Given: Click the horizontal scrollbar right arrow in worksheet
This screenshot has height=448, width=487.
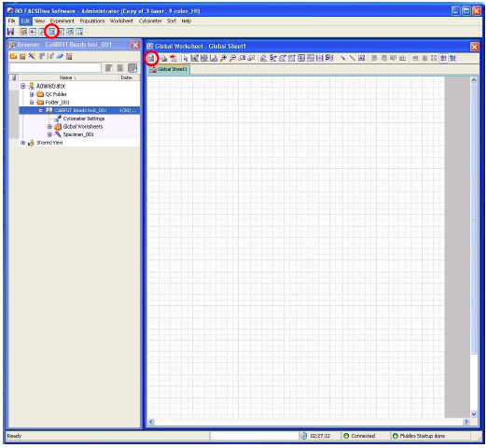Looking at the screenshot, I should (466, 422).
